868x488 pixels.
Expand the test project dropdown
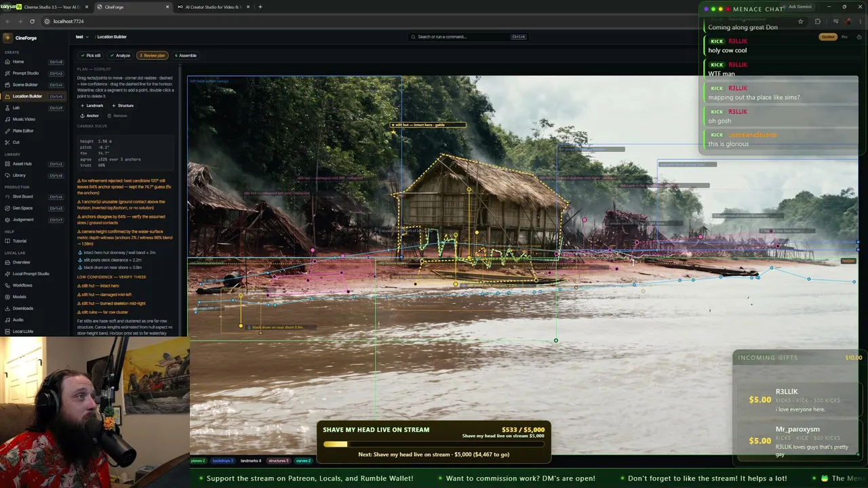tap(82, 37)
